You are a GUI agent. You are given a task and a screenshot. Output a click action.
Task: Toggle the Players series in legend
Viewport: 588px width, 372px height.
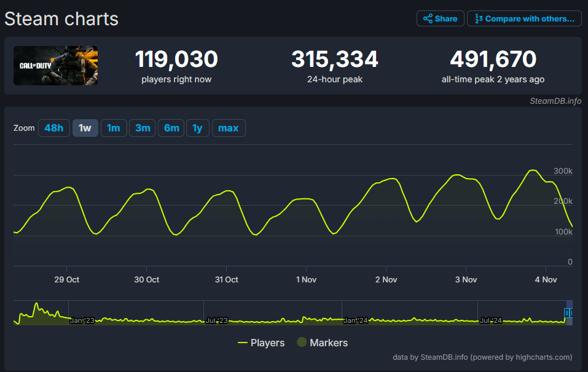pyautogui.click(x=261, y=343)
